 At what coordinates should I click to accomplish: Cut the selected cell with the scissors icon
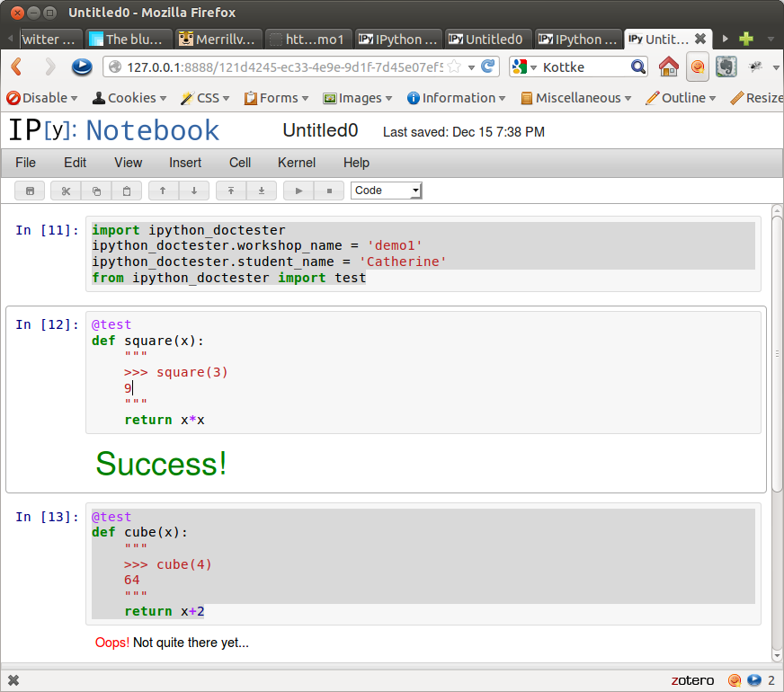point(65,190)
